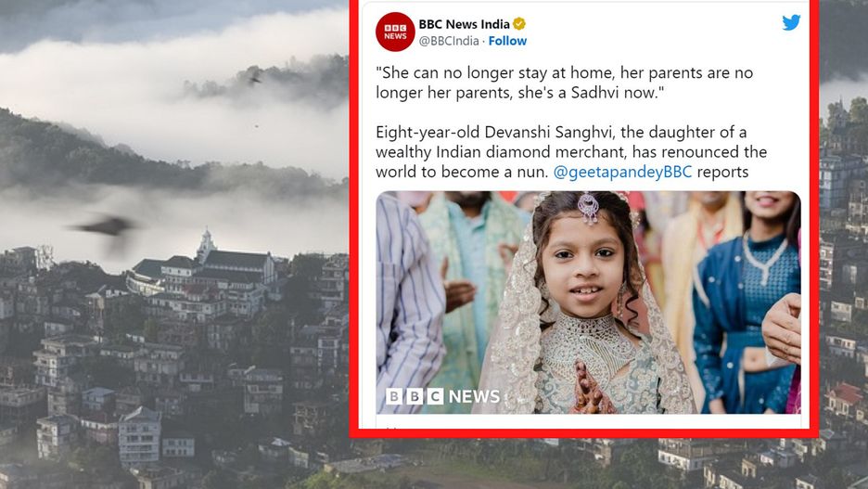Open the BBC News India profile name
This screenshot has width=868, height=489.
coord(464,24)
